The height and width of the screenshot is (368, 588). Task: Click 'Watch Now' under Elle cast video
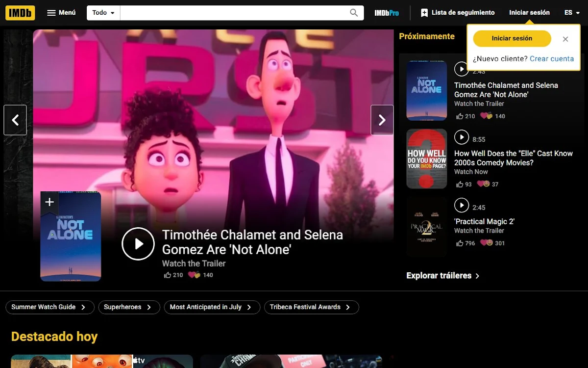tap(471, 172)
